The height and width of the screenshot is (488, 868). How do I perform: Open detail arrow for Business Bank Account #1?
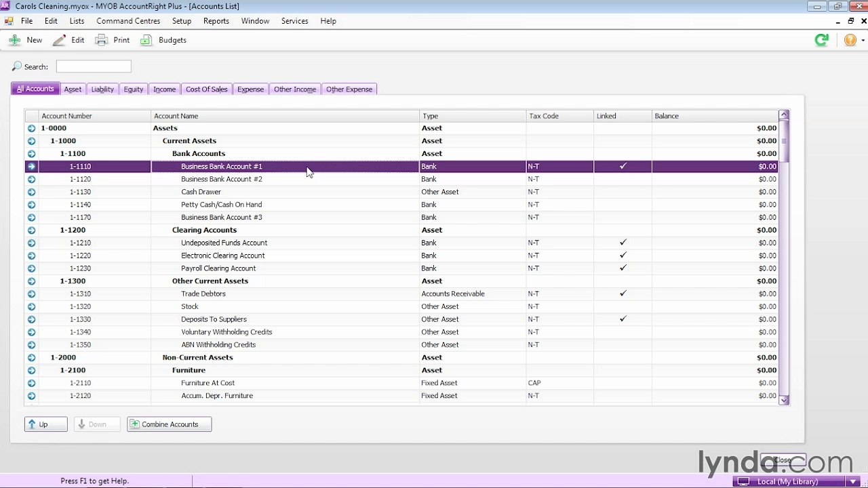click(x=31, y=166)
